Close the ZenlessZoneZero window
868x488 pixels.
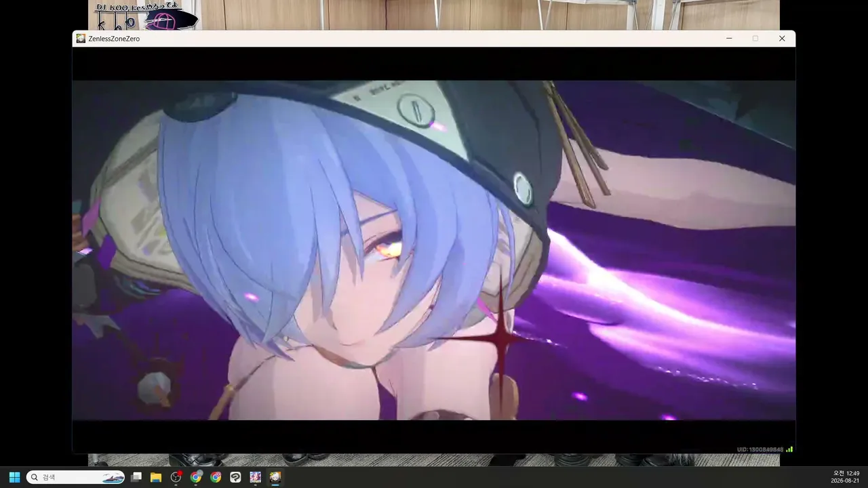pyautogui.click(x=782, y=39)
